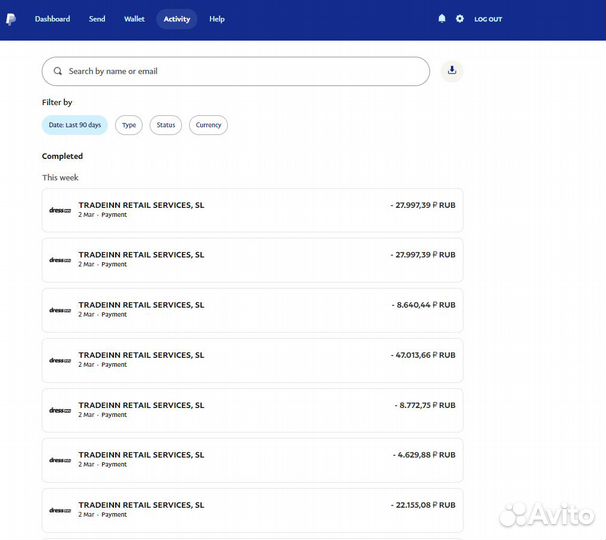Focus the Search by name or email field
This screenshot has width=606, height=540.
coord(236,71)
